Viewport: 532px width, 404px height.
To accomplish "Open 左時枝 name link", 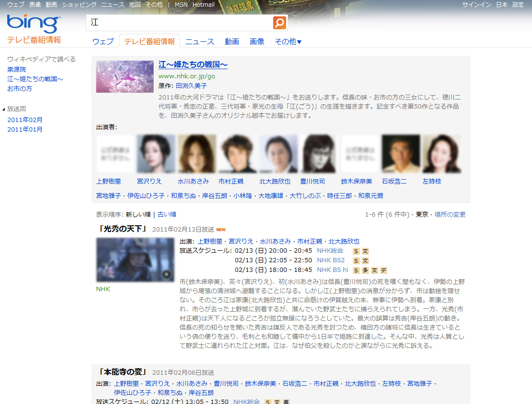I will [x=432, y=181].
